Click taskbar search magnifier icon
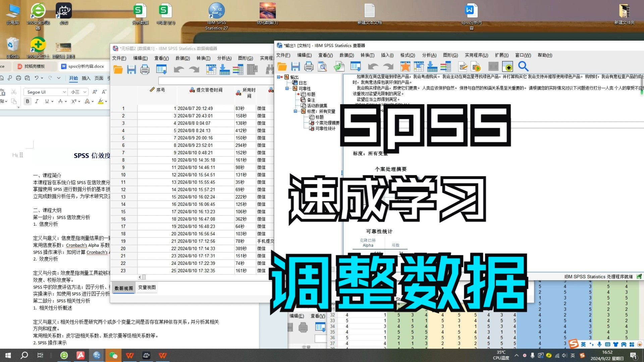Screen dimensions: 644x362 (24, 355)
